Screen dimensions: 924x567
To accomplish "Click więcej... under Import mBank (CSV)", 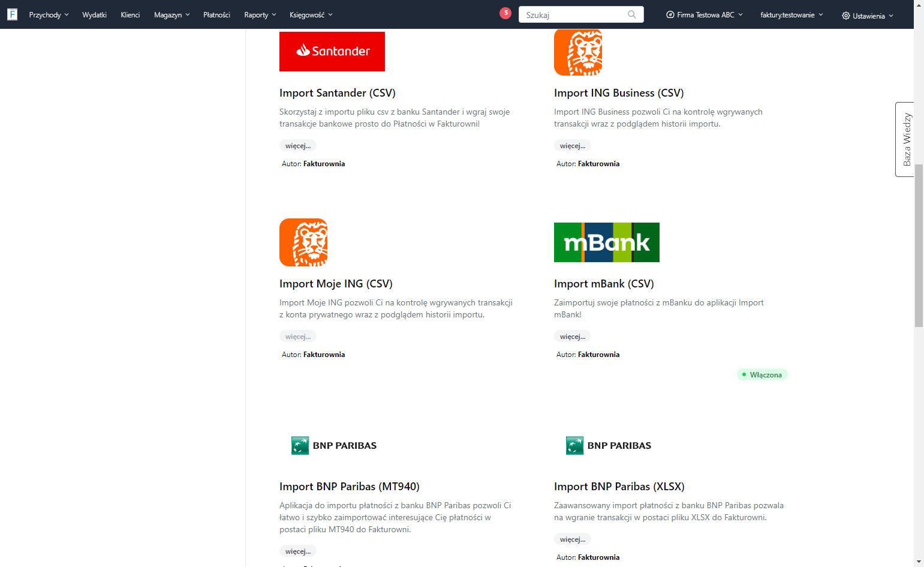I will tap(573, 337).
